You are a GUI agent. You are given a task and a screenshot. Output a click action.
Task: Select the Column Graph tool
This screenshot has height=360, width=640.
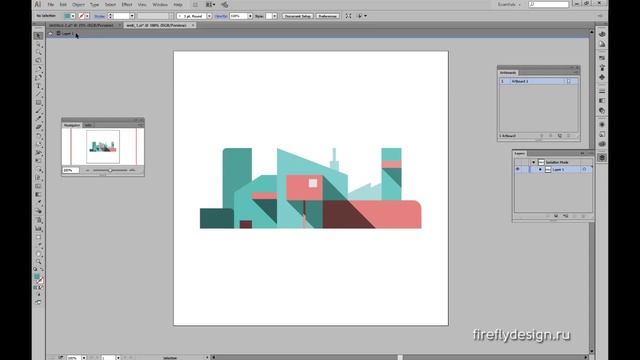(38, 229)
